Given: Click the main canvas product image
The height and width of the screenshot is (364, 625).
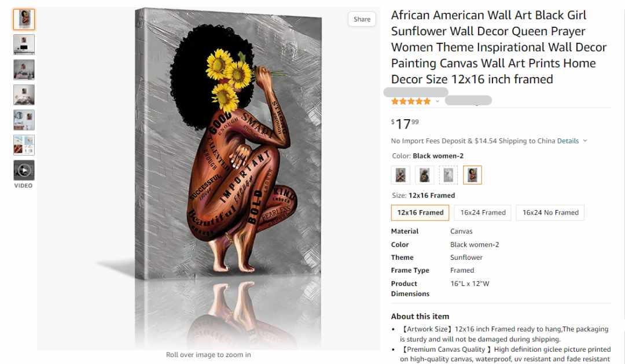Looking at the screenshot, I should [x=229, y=144].
